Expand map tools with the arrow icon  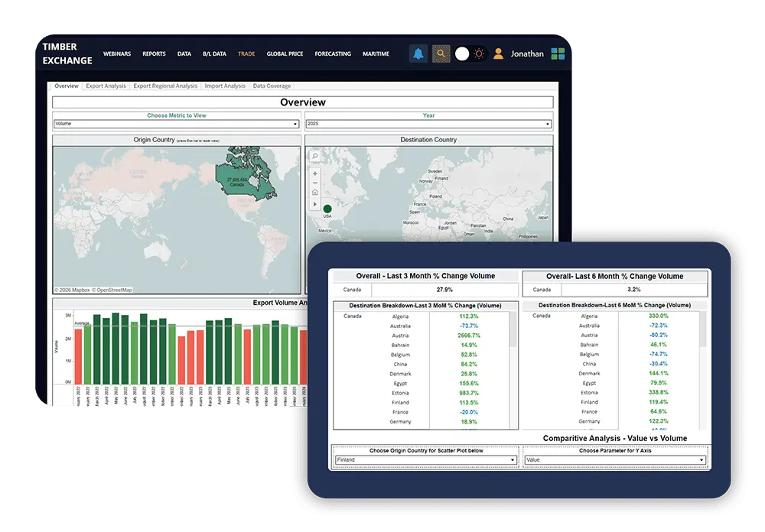point(315,204)
